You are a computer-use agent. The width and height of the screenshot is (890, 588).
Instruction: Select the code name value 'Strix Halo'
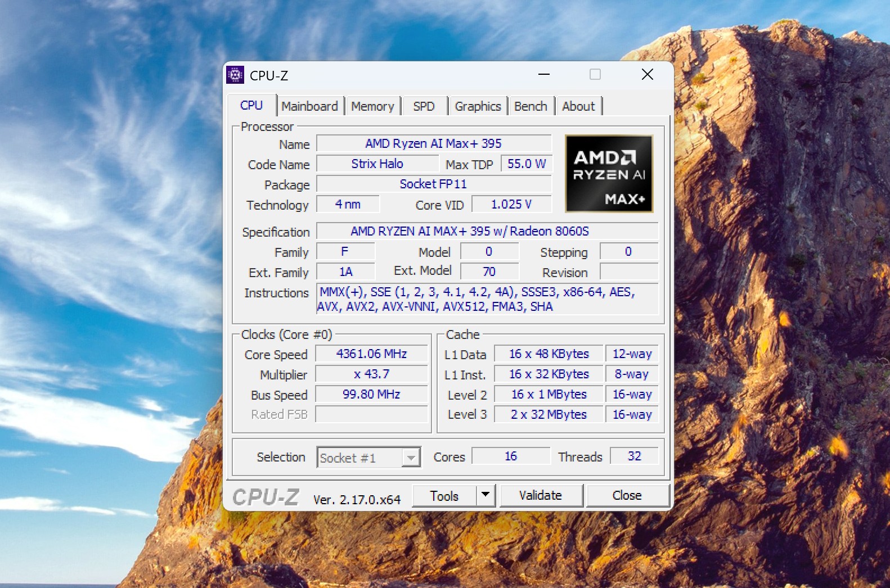pyautogui.click(x=377, y=164)
